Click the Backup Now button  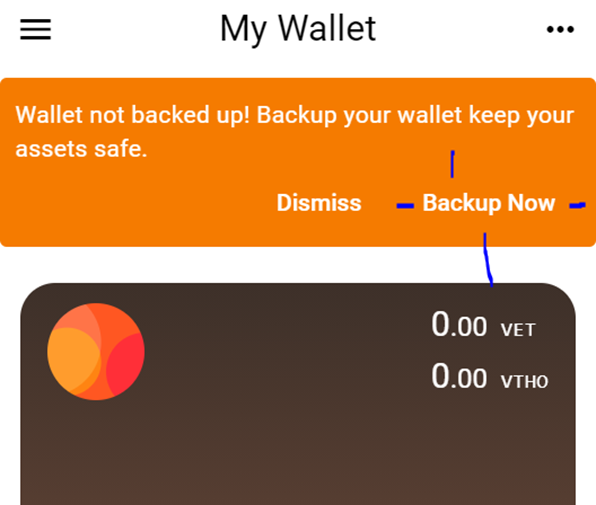coord(489,203)
